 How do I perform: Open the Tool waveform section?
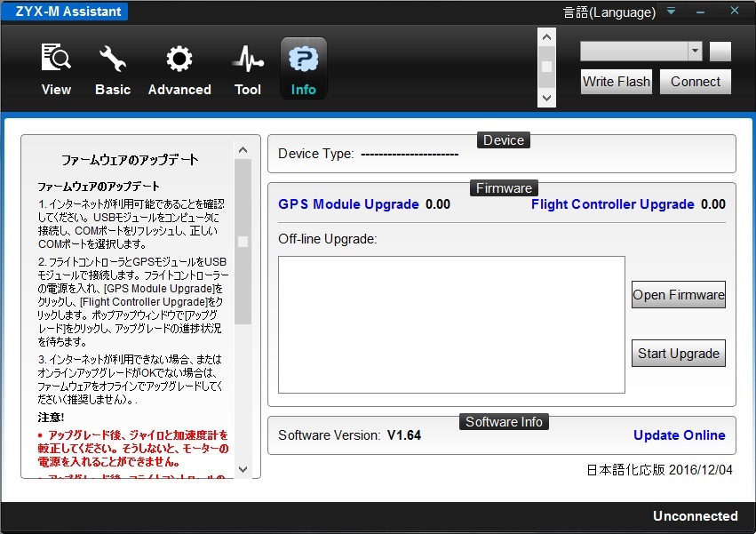pos(248,68)
